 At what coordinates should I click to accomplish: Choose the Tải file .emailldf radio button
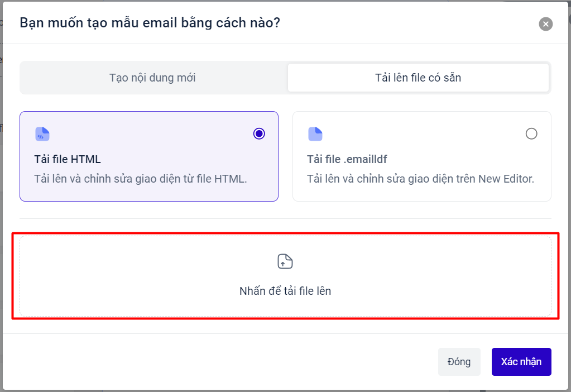point(531,133)
